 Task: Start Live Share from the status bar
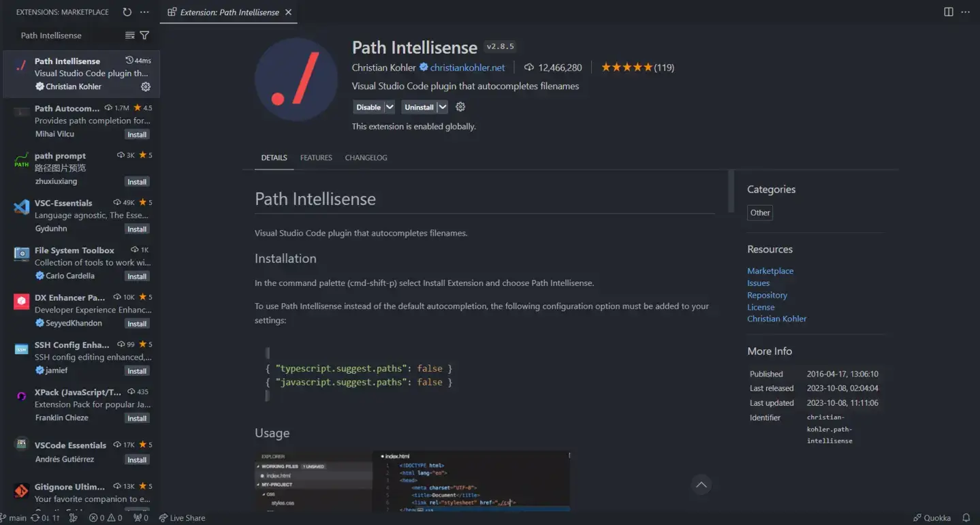182,518
